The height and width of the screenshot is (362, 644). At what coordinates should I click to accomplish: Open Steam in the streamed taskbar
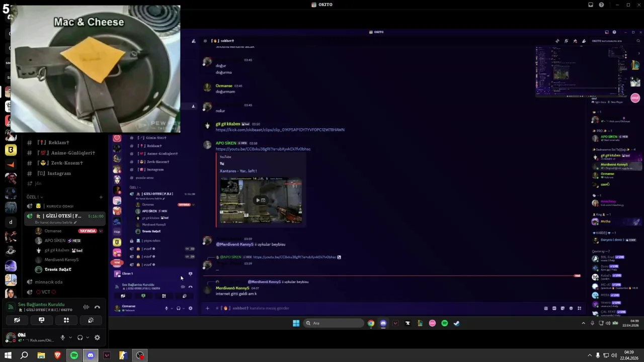click(457, 323)
